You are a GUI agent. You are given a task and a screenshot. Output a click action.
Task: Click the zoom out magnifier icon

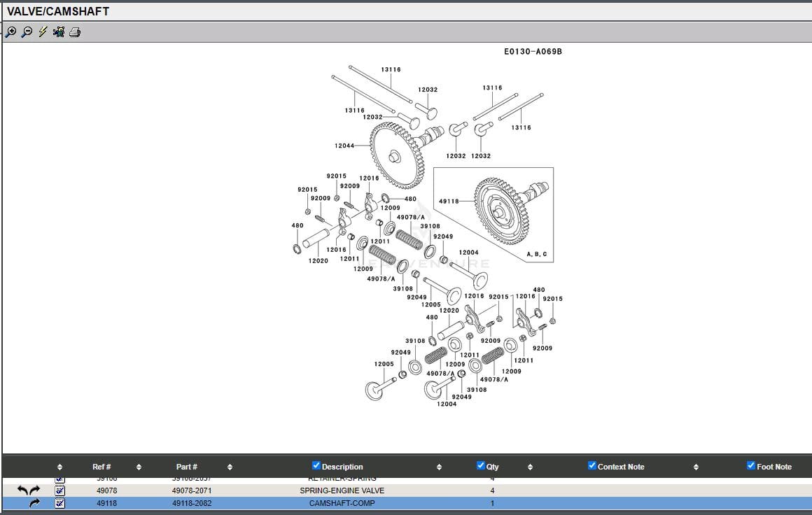(27, 32)
